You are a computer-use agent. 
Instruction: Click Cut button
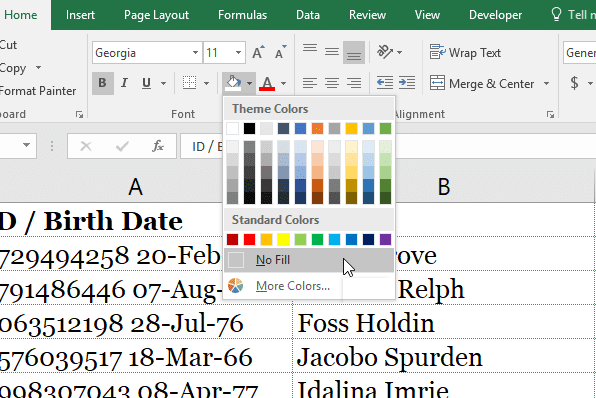pos(8,45)
